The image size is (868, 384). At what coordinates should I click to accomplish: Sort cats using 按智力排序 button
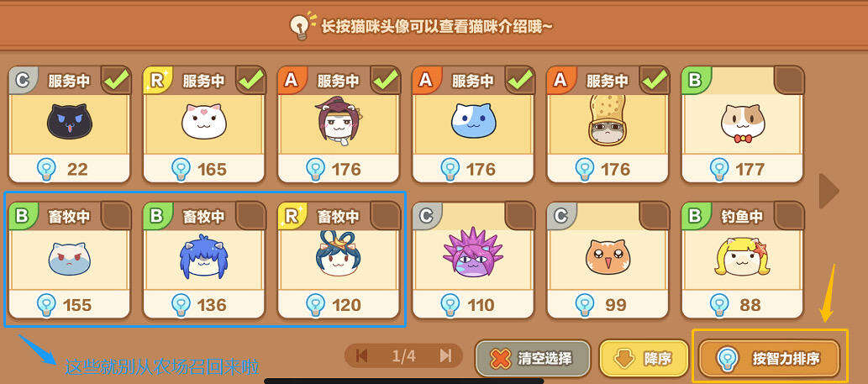[x=770, y=358]
